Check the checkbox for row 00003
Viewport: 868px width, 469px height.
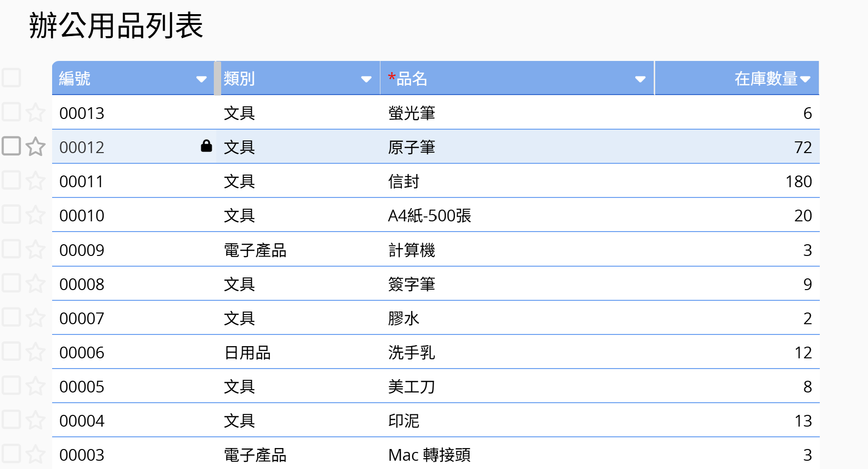click(x=11, y=453)
